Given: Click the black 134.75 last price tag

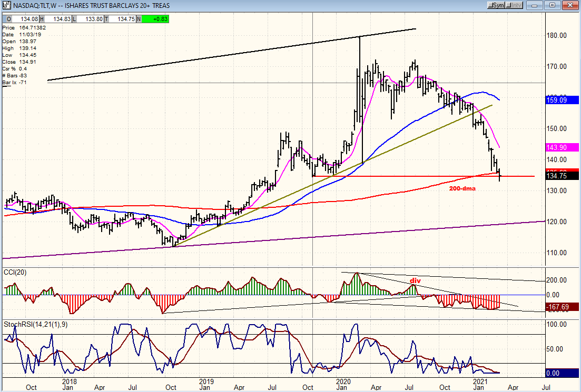Looking at the screenshot, I should 562,176.
